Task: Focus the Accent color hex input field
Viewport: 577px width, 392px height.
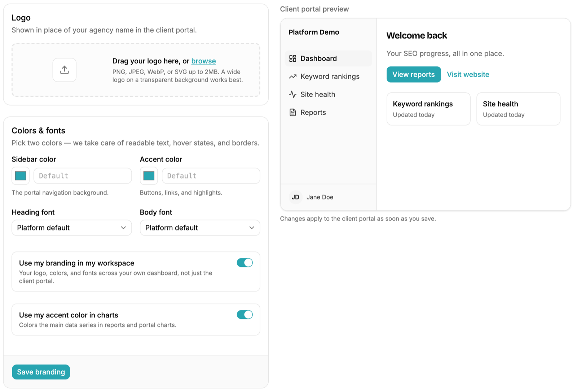Action: tap(211, 176)
